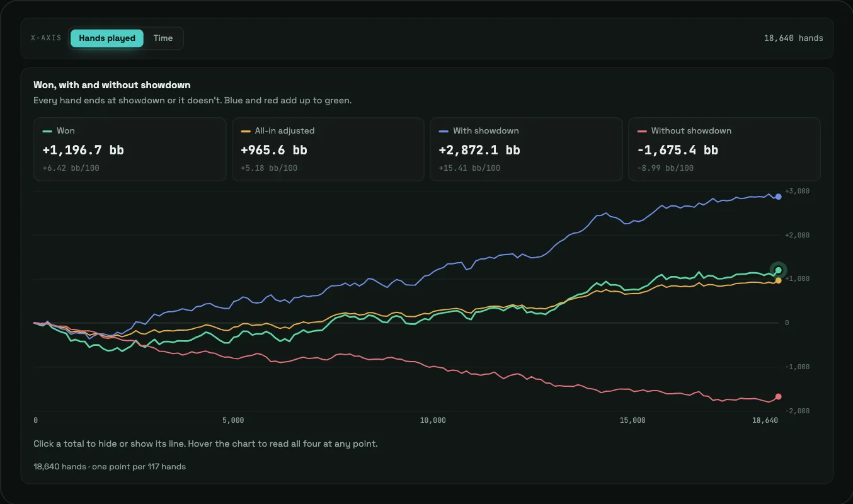The height and width of the screenshot is (504, 853).
Task: Click the -8.99 bb/100 rate
Action: click(665, 168)
